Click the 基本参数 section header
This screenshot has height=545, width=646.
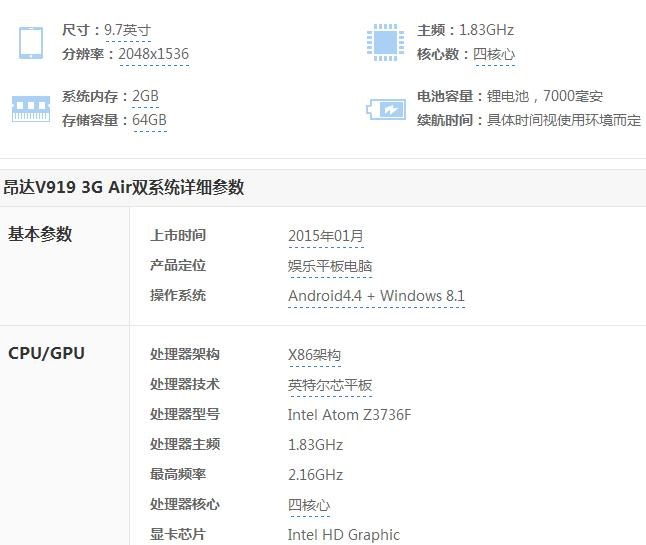click(40, 234)
